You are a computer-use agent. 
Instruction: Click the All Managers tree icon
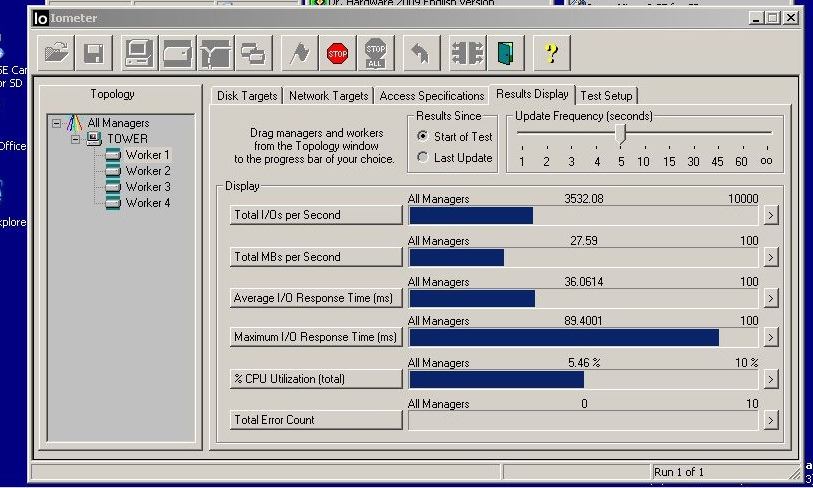click(x=75, y=123)
